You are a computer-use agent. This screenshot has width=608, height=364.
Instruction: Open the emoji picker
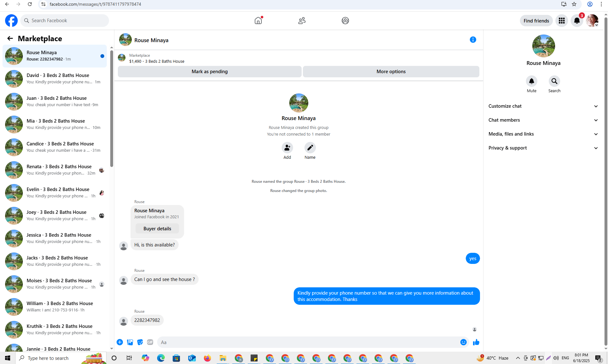(464, 342)
